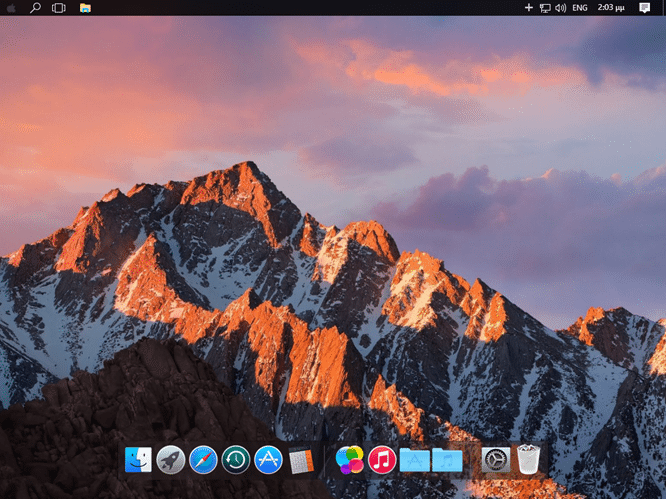Launch the Calculator in the dock
Viewport: 666px width, 499px height.
301,460
